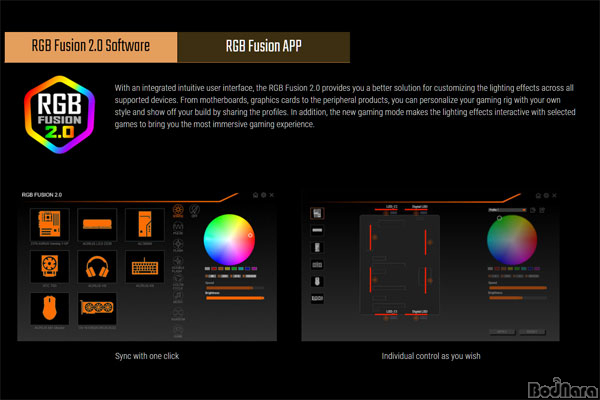This screenshot has height=400, width=600.
Task: Pick blue swatch under sync window color wheel
Action: [248, 269]
